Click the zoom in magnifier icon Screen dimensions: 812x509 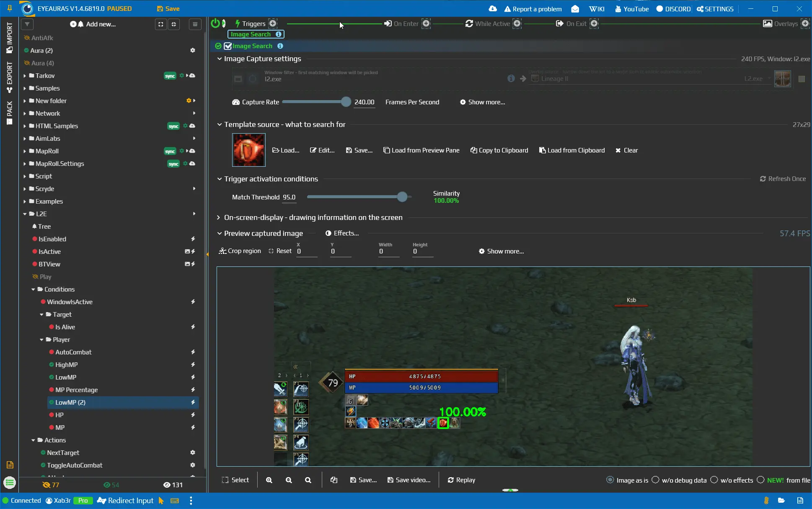(x=269, y=480)
